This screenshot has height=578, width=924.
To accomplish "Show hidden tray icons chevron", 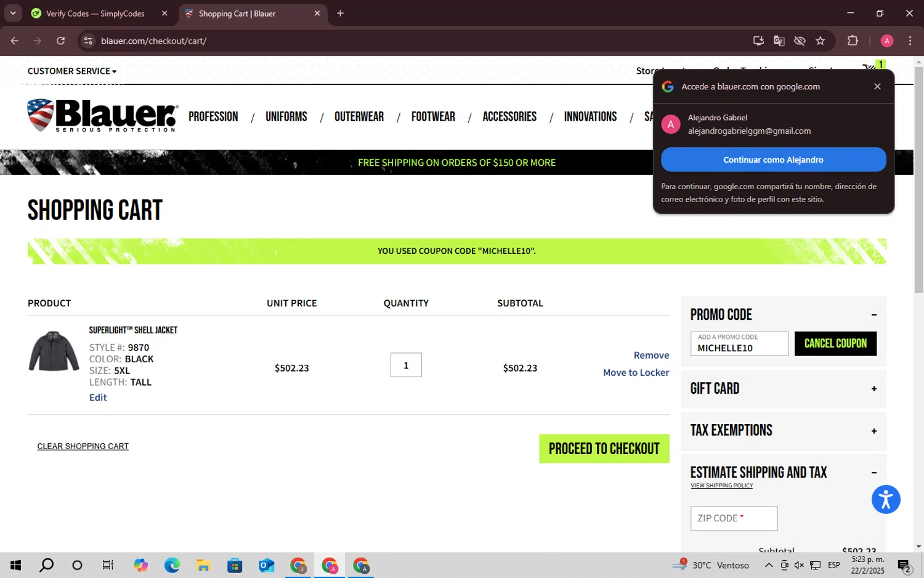I will click(x=769, y=565).
